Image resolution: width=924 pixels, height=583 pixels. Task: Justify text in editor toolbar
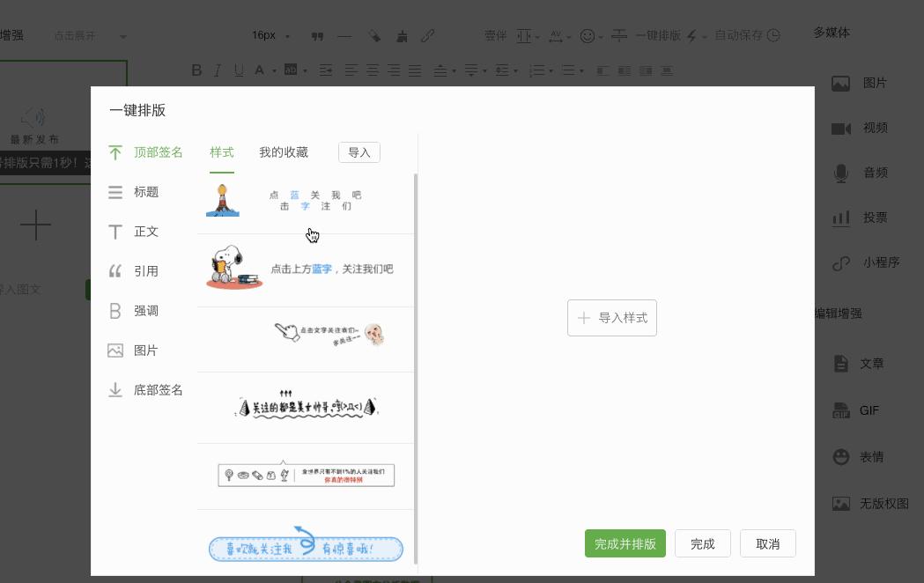pos(415,70)
